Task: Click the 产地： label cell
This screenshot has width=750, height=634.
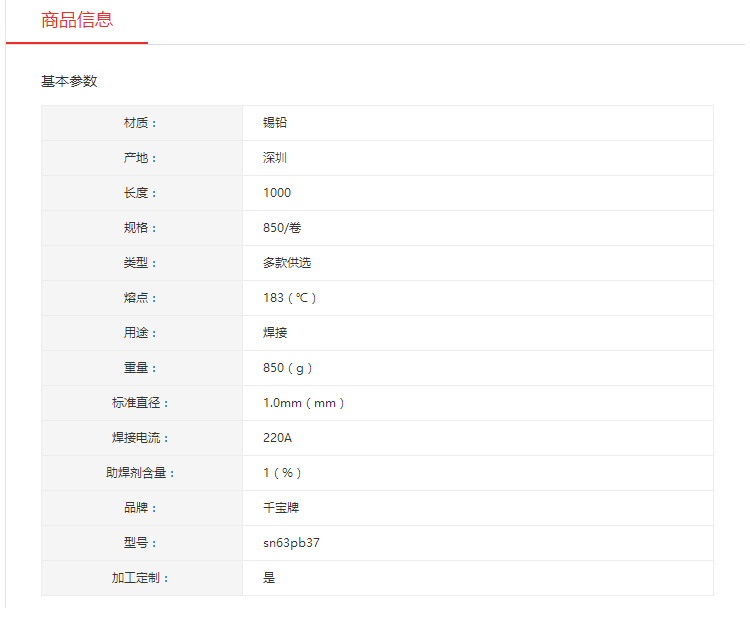Action: click(142, 158)
